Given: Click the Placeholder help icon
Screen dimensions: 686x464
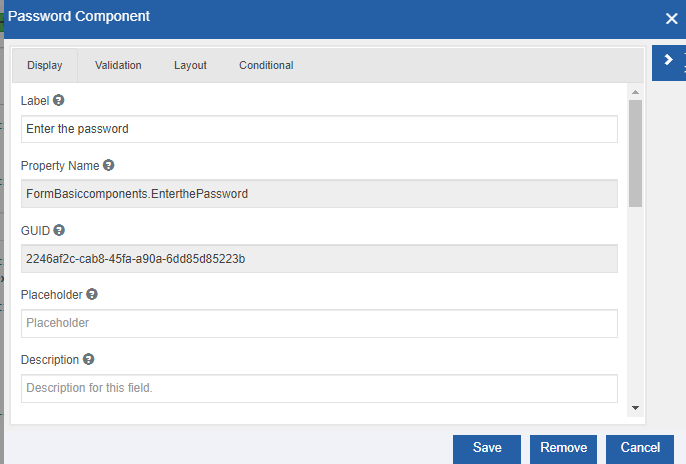Looking at the screenshot, I should tap(92, 294).
